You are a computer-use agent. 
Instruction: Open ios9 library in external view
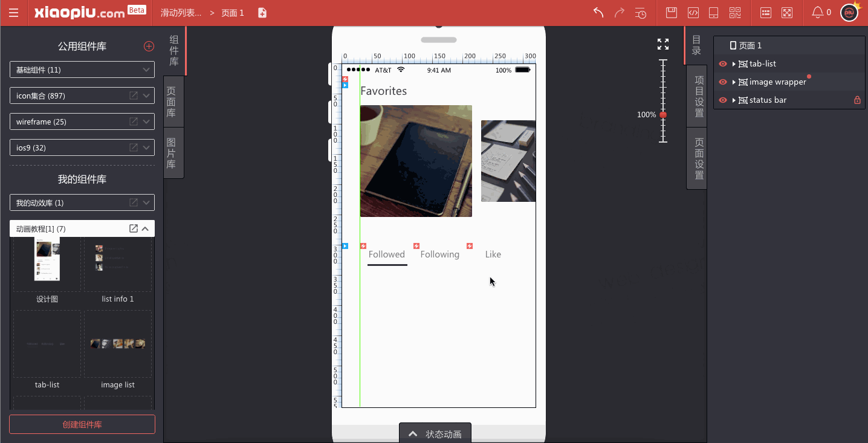coord(134,147)
